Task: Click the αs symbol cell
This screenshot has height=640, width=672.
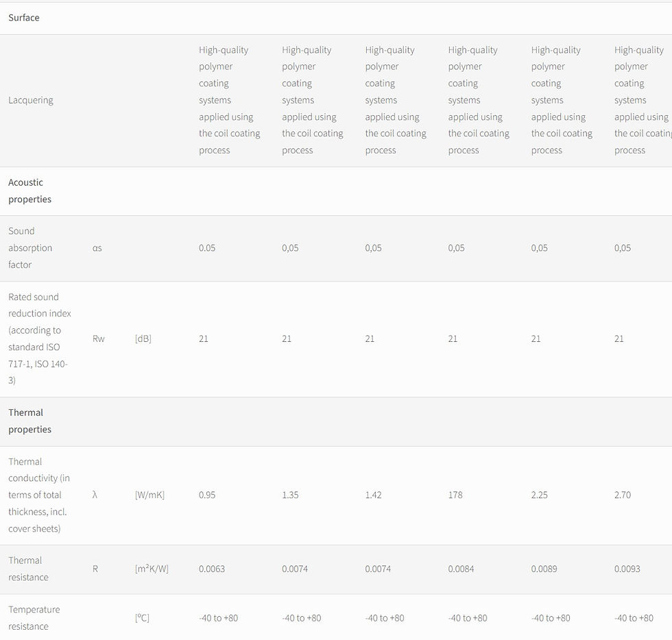Action: point(97,248)
